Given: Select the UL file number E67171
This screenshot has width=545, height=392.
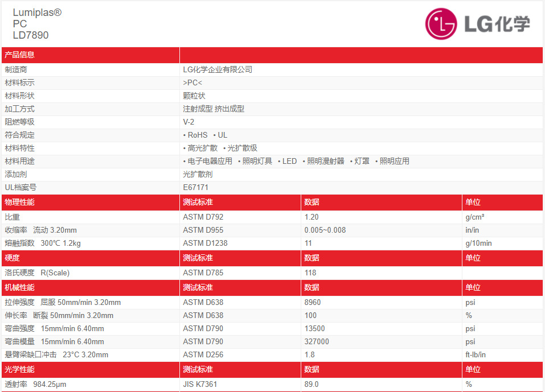Looking at the screenshot, I should [195, 187].
